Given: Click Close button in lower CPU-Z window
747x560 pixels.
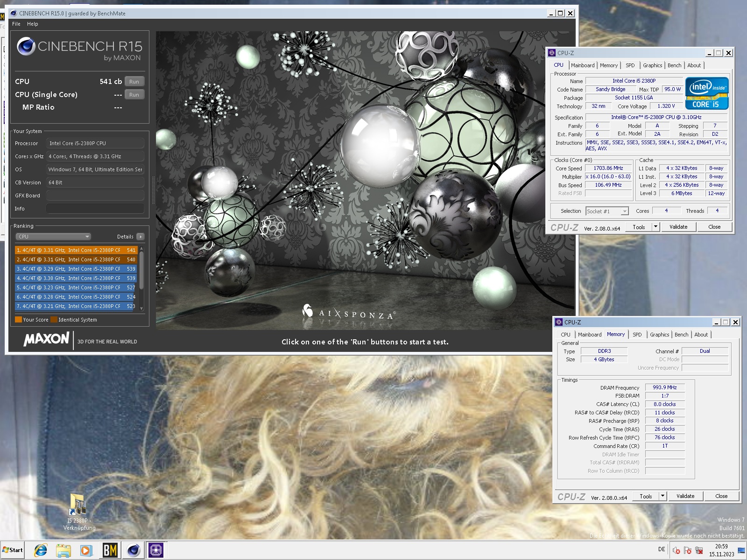Looking at the screenshot, I should (721, 496).
